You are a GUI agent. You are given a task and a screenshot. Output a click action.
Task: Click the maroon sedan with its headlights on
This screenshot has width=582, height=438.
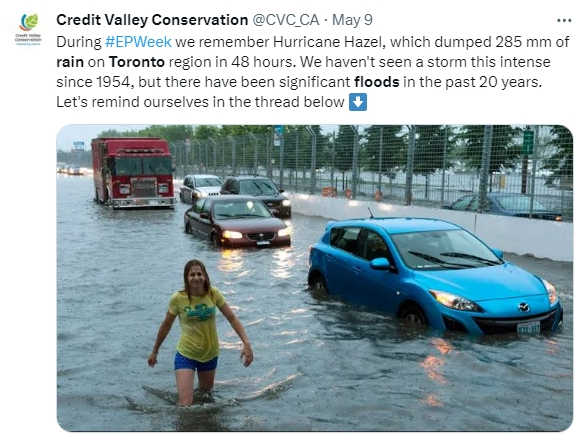237,221
